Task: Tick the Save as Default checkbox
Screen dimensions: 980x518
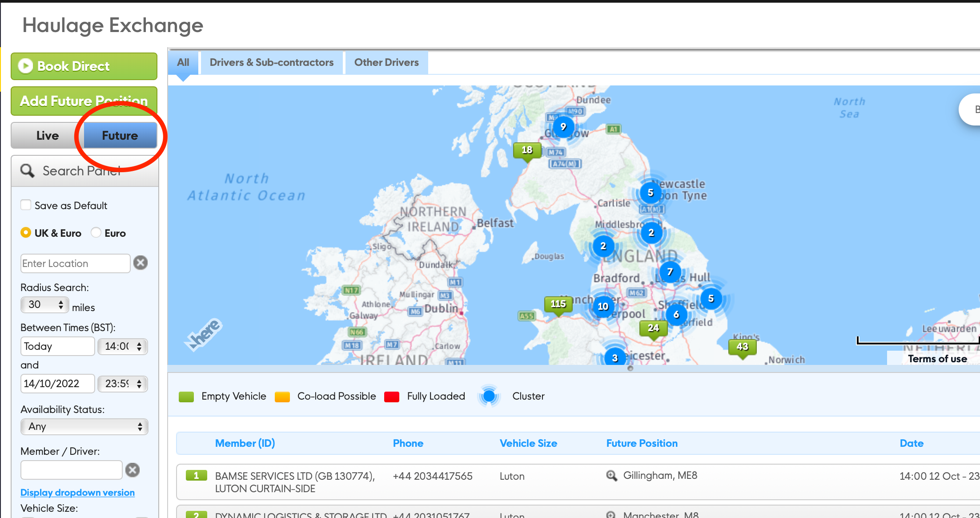Action: click(26, 205)
